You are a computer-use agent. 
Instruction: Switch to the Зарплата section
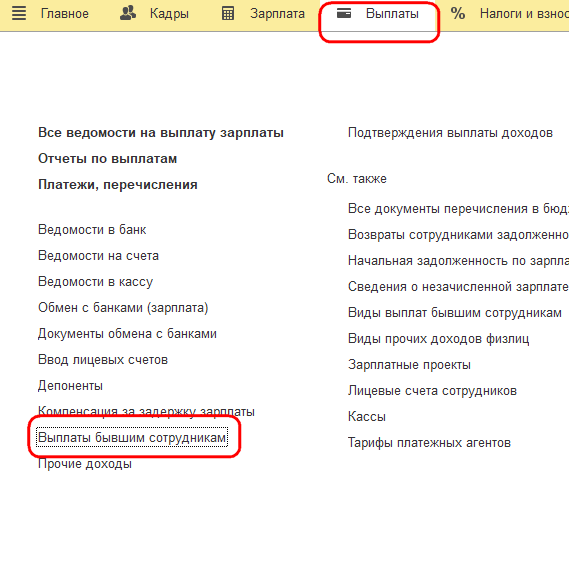pos(277,14)
